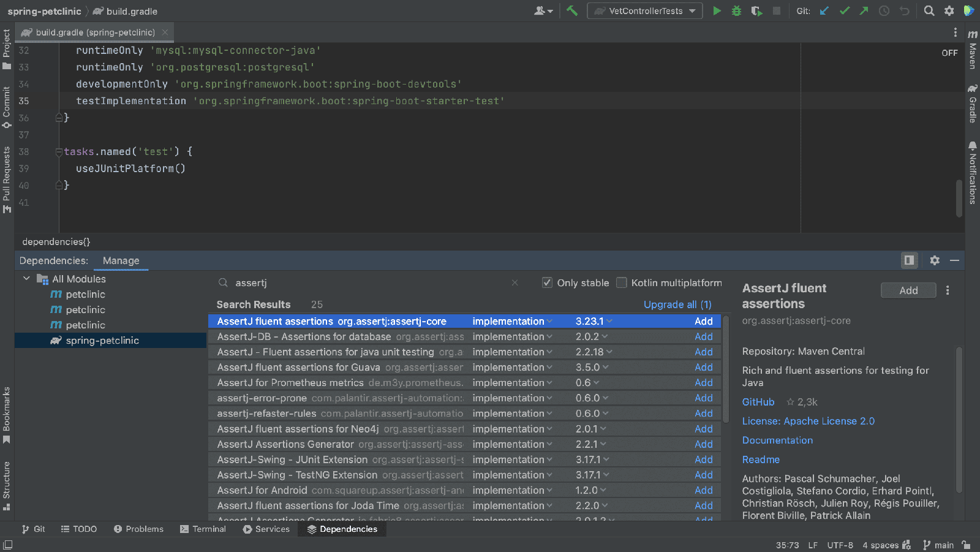The height and width of the screenshot is (552, 980).
Task: Open the Readme link
Action: pyautogui.click(x=761, y=459)
